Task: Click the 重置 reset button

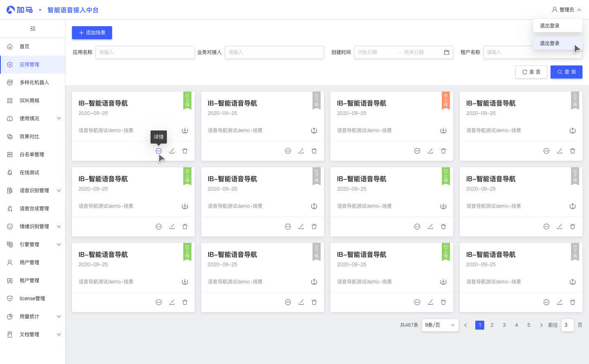Action: point(531,72)
